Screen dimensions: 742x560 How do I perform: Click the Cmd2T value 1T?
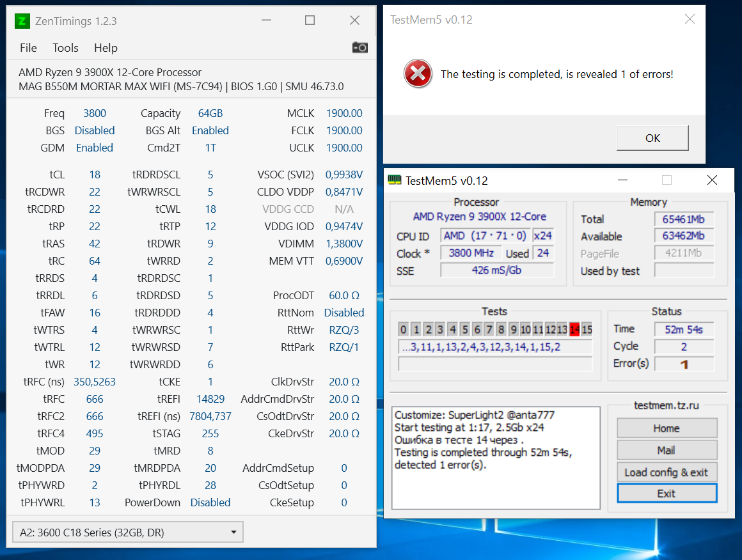point(210,148)
